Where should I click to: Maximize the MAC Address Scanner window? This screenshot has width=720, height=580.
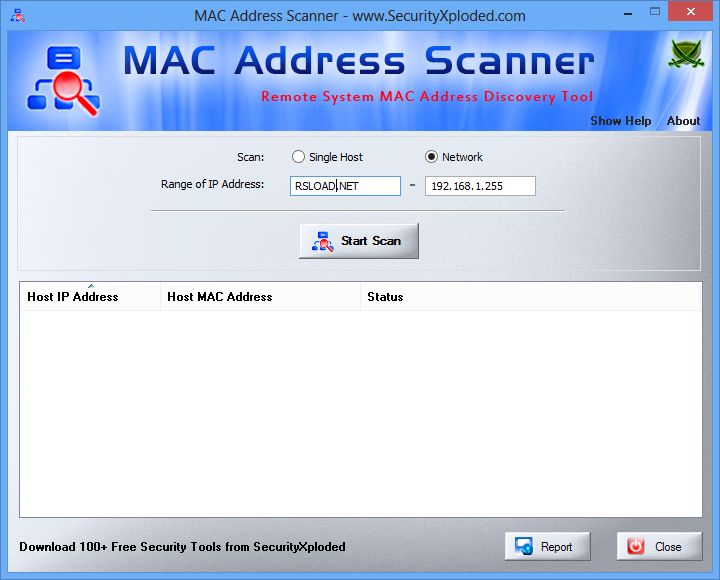[x=655, y=12]
